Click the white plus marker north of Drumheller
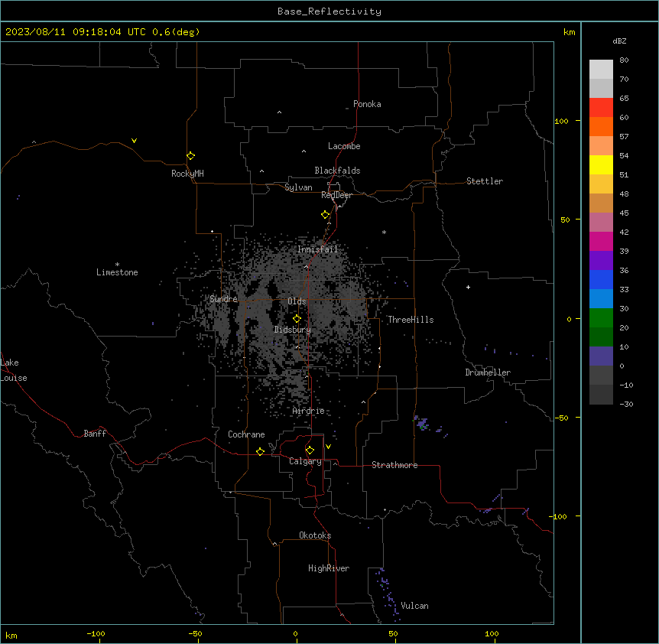This screenshot has width=659, height=644. 468,287
